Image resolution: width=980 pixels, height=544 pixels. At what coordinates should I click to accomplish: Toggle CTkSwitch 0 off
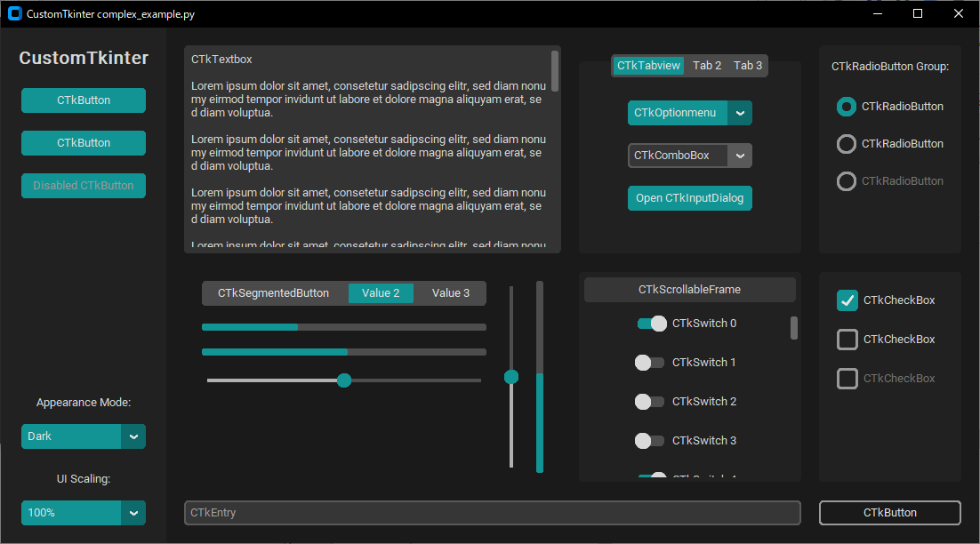[x=651, y=324]
